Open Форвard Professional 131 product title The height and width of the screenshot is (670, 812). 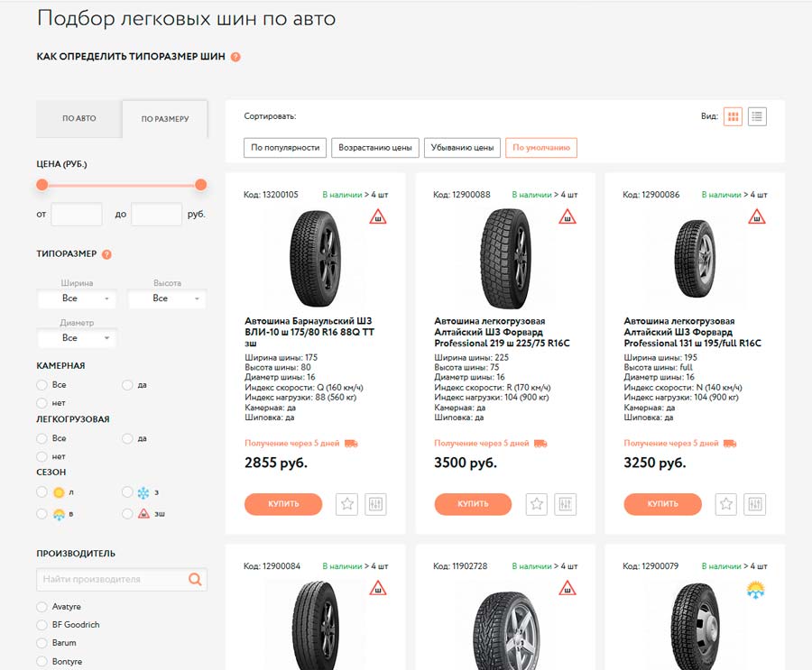[692, 332]
